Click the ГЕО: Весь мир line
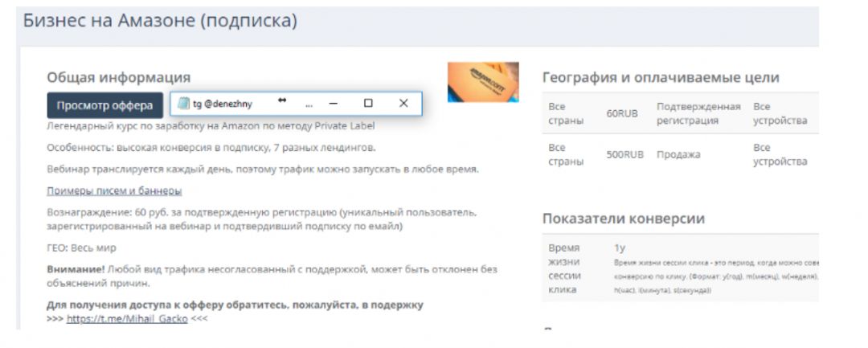This screenshot has height=348, width=868. point(81,248)
